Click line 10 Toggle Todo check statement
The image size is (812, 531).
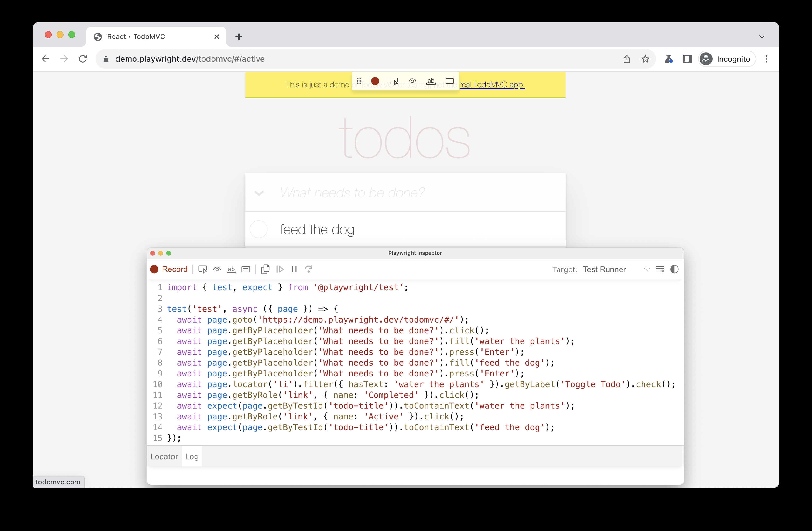tap(426, 384)
